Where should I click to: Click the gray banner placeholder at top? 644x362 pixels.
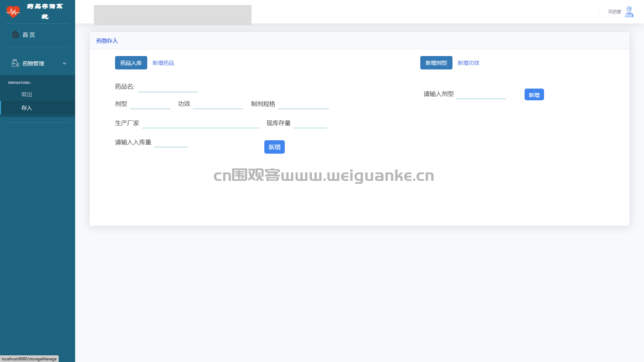tap(173, 15)
